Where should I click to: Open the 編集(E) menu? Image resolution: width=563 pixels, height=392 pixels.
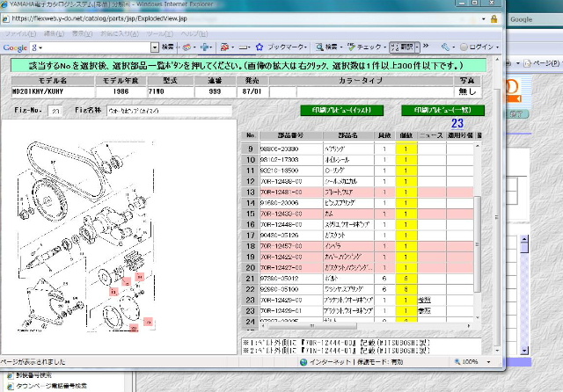[x=54, y=33]
